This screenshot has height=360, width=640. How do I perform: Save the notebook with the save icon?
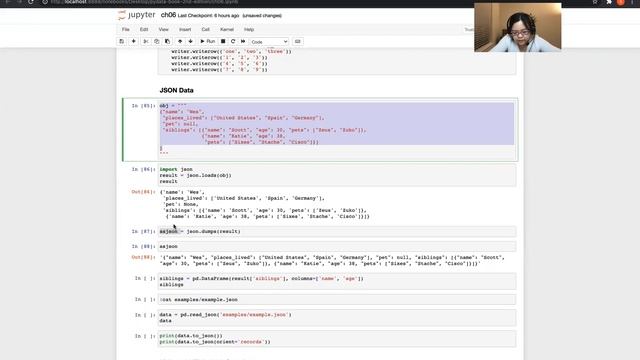coord(122,42)
